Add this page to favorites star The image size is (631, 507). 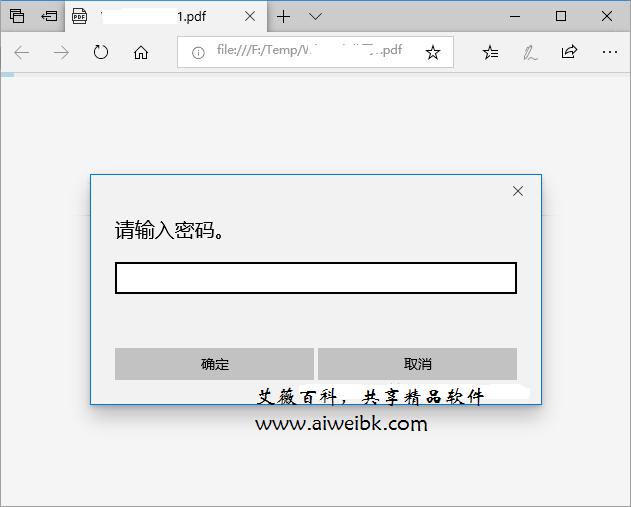pyautogui.click(x=433, y=52)
